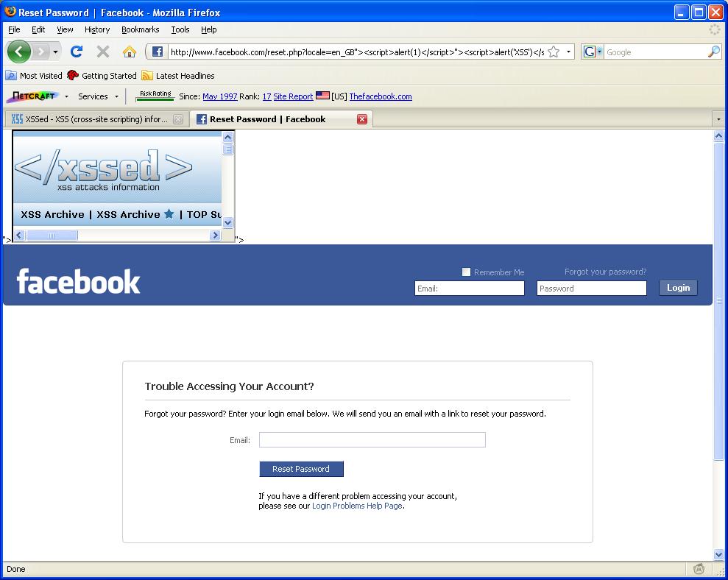Open the Netcraft May 1997 link
The height and width of the screenshot is (580, 728).
tap(219, 96)
